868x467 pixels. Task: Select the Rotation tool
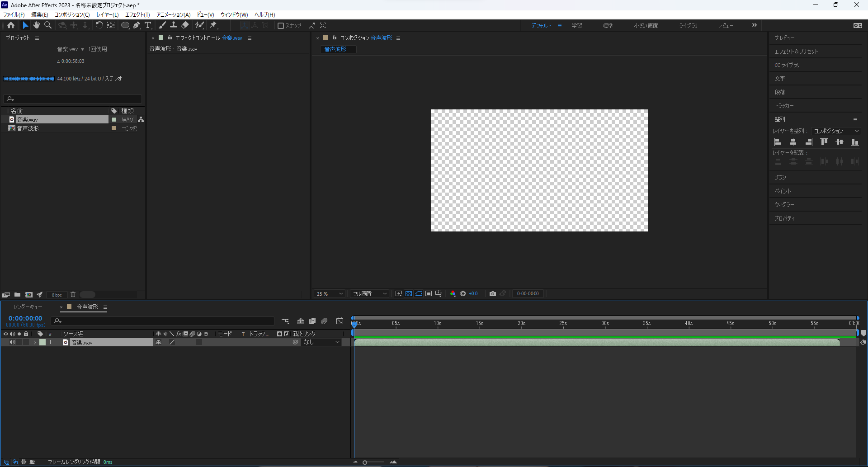coord(99,25)
